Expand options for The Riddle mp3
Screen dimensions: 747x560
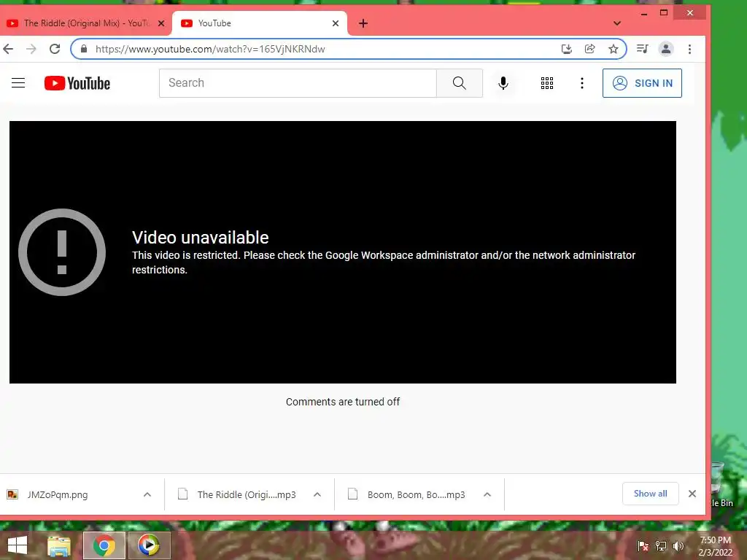point(317,495)
